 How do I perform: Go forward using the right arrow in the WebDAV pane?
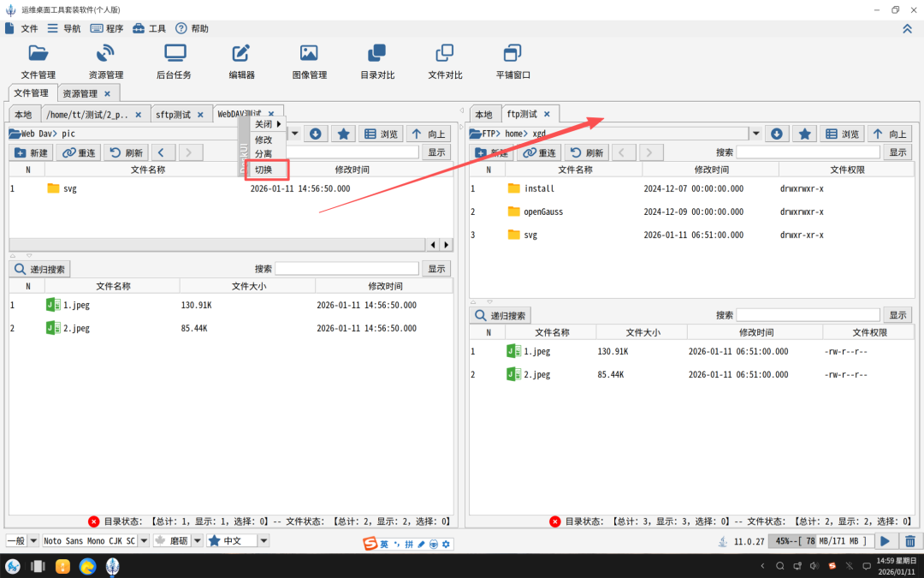point(188,152)
